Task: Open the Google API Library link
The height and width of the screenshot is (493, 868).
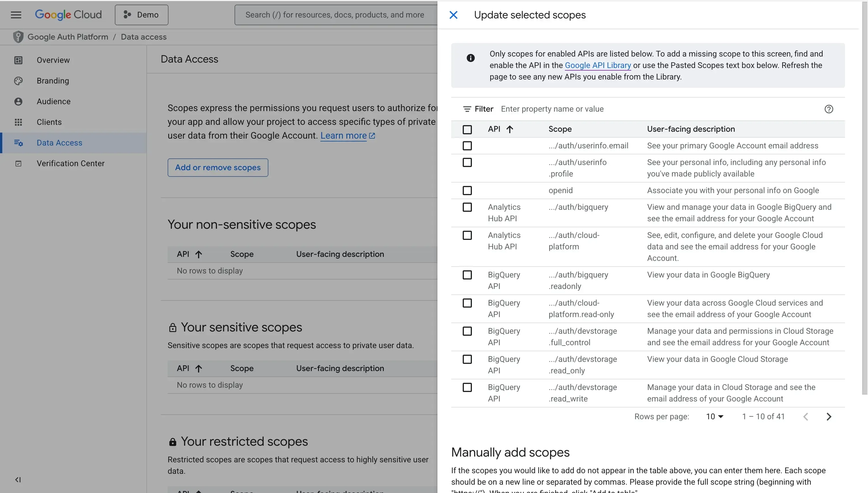Action: (x=598, y=65)
